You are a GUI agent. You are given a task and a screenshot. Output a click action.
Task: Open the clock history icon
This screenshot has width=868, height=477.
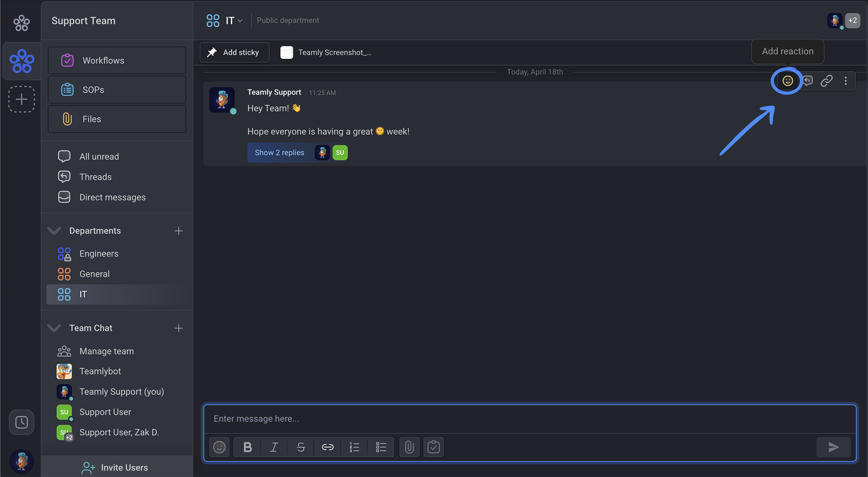pos(21,422)
